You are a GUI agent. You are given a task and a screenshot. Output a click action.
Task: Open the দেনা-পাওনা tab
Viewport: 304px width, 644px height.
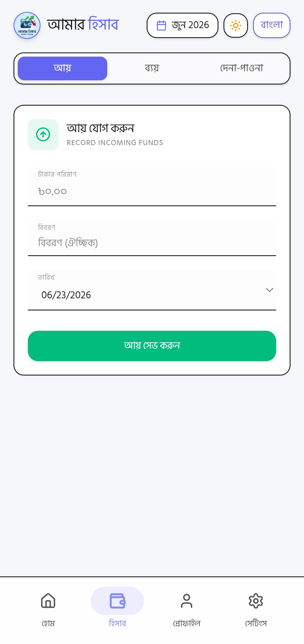[242, 68]
